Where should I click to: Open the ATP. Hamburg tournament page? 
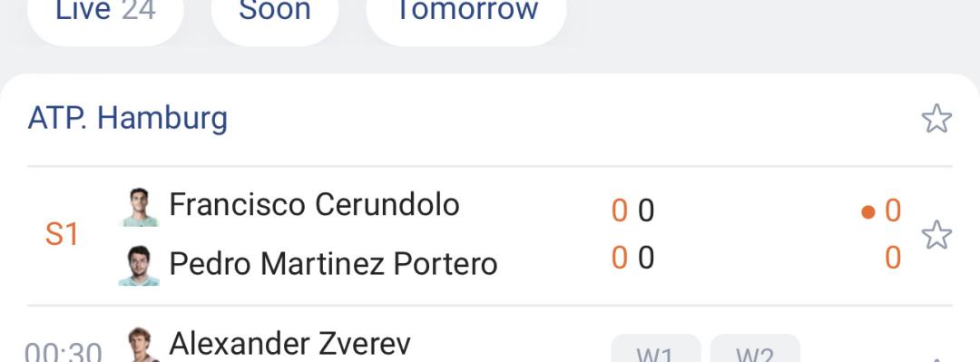[x=128, y=118]
